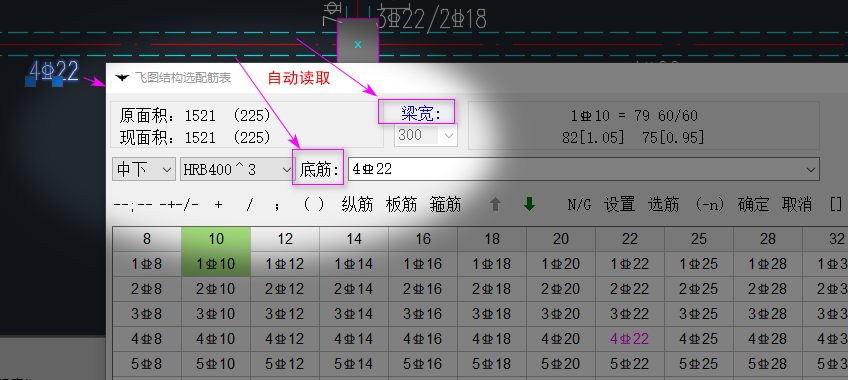The height and width of the screenshot is (380, 848).
Task: Select the column header 25
Action: click(x=699, y=238)
